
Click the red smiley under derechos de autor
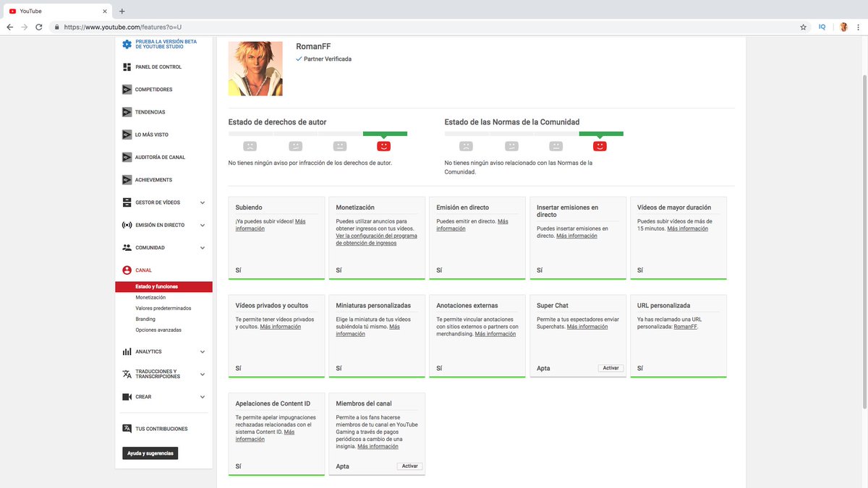point(384,146)
